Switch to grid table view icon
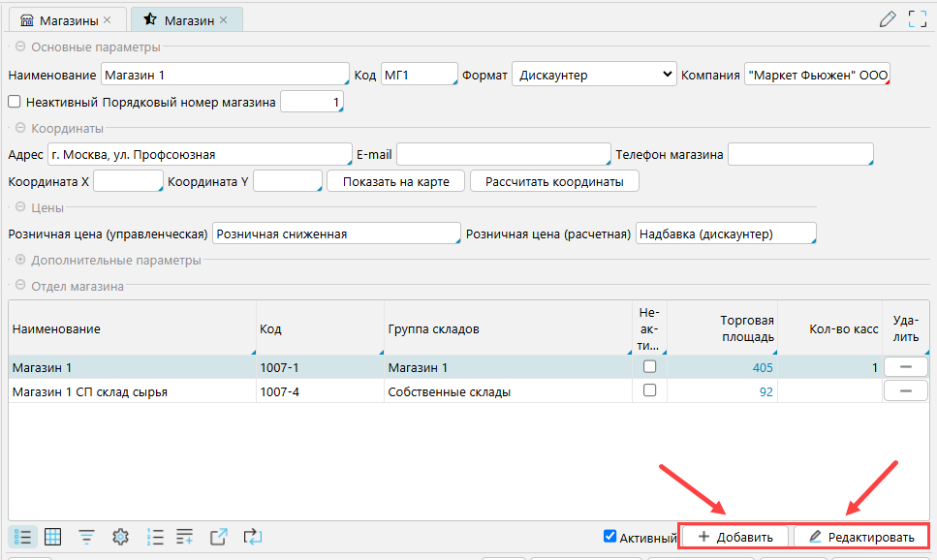Screen dimensions: 937x560 click(x=54, y=536)
